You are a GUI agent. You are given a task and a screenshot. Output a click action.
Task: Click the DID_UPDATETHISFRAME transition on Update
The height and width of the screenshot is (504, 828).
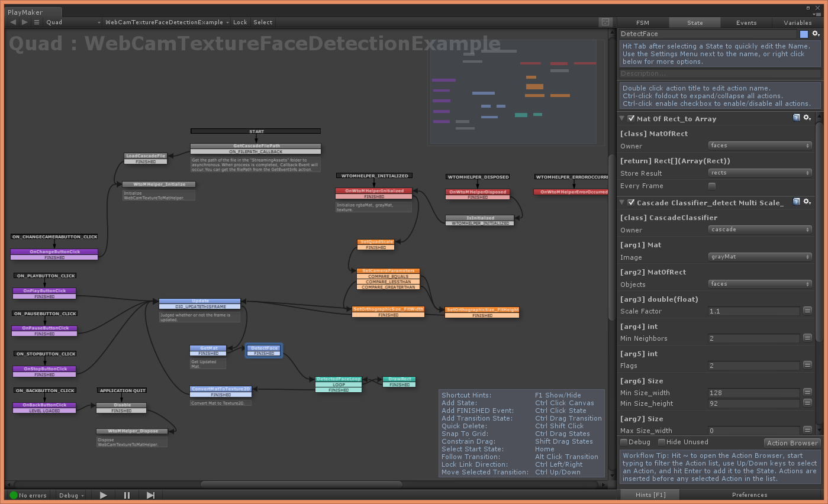click(200, 306)
